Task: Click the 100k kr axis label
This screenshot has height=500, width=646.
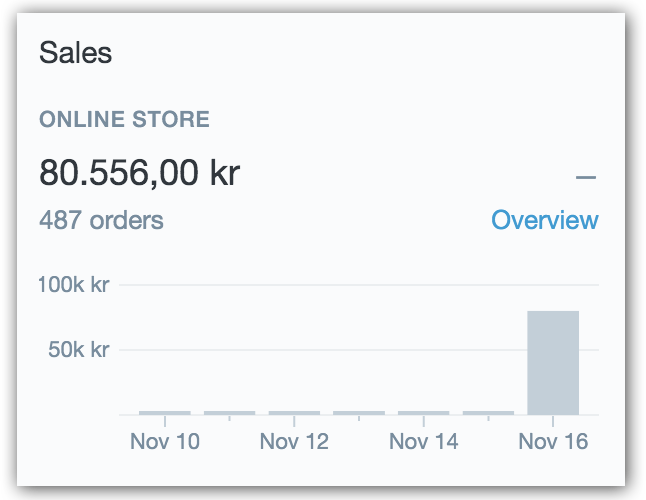Action: pos(74,285)
